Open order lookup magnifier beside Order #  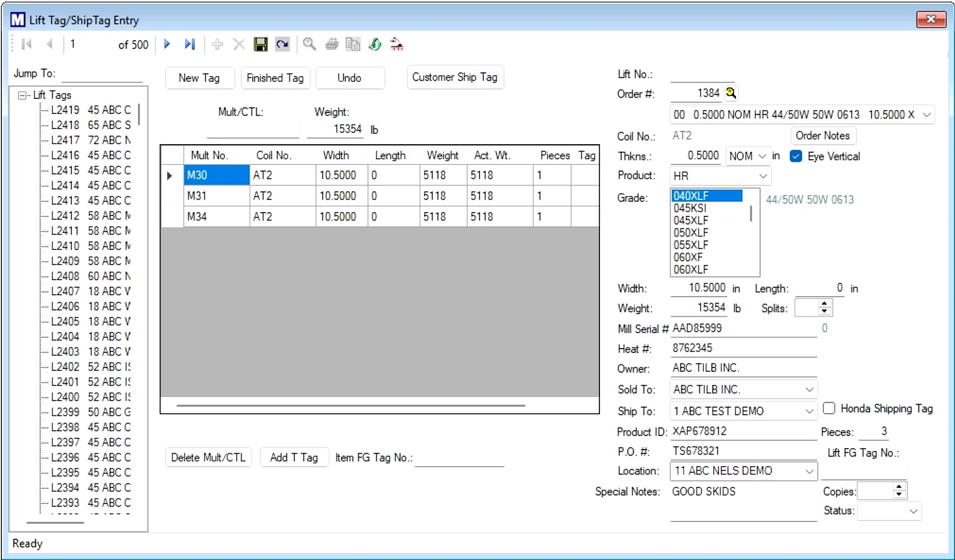point(731,93)
